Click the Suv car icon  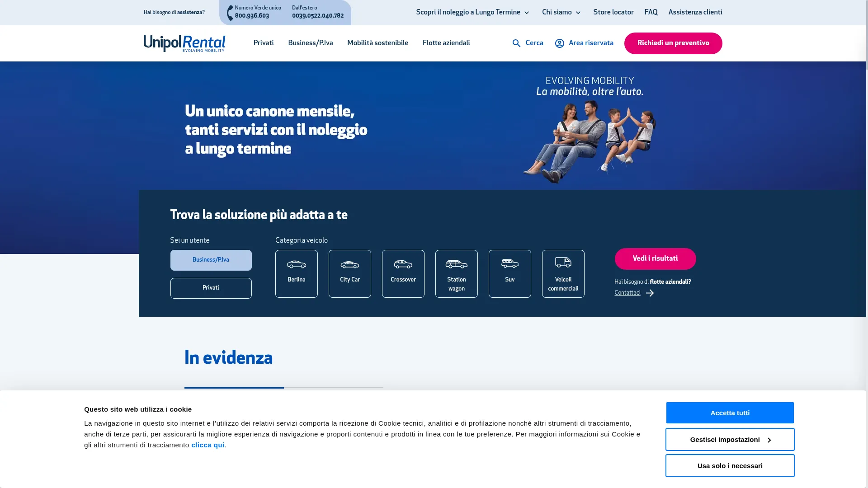coord(510,263)
